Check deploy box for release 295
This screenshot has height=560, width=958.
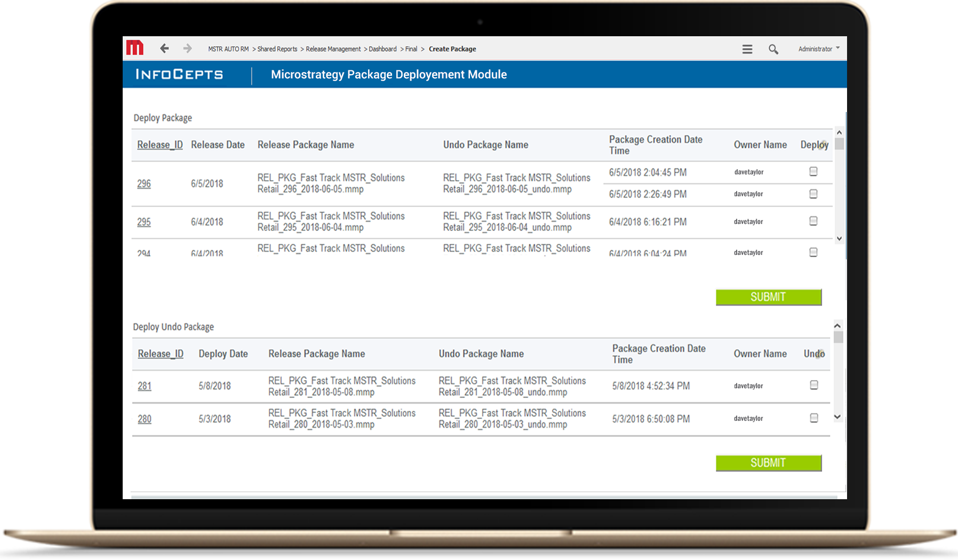click(x=813, y=221)
